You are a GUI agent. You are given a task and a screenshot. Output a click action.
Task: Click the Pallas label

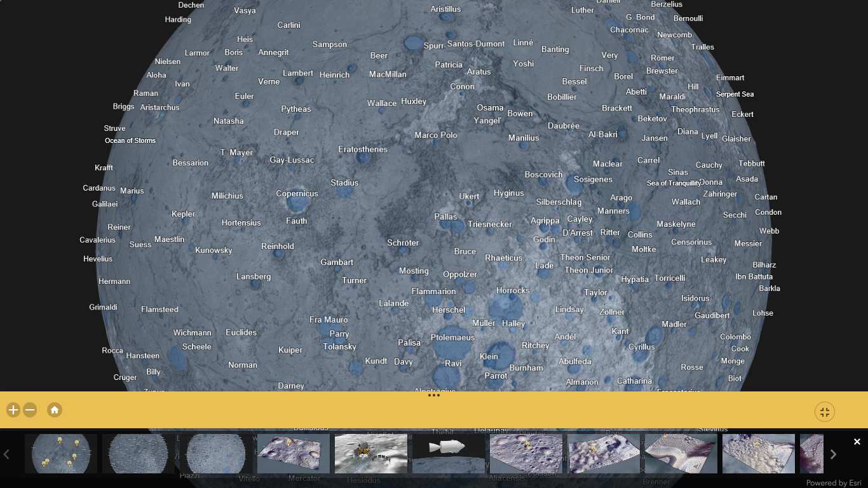(445, 217)
